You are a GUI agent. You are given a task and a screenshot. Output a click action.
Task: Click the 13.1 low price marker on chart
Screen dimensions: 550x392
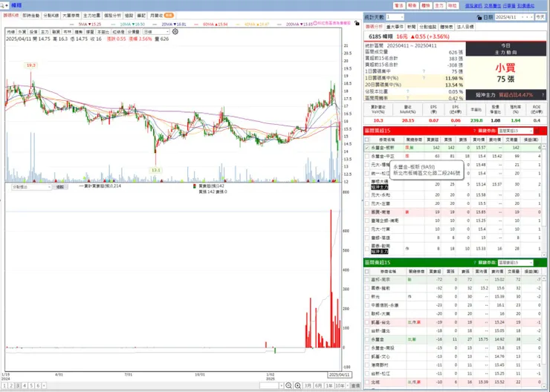(155, 170)
